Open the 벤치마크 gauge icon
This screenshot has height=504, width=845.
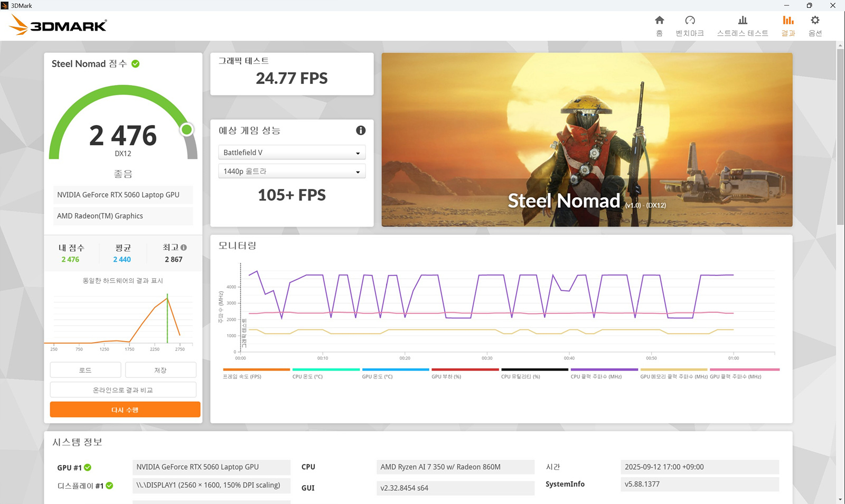tap(690, 21)
